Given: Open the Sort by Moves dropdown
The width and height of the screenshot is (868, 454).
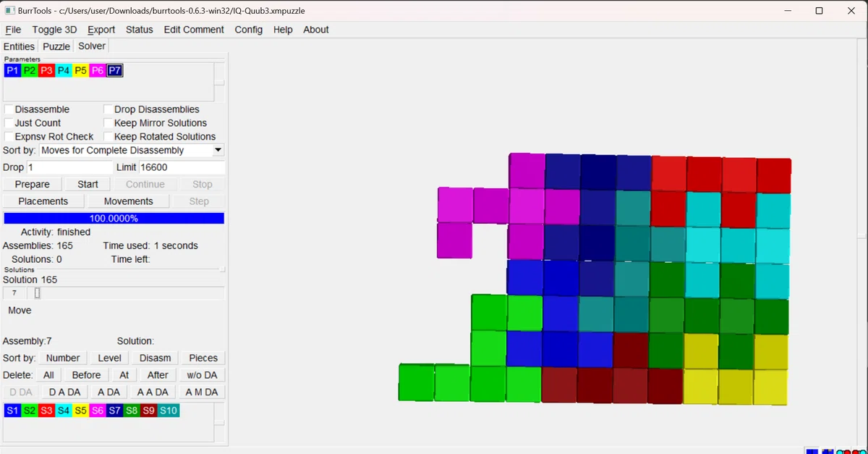Looking at the screenshot, I should click(132, 150).
